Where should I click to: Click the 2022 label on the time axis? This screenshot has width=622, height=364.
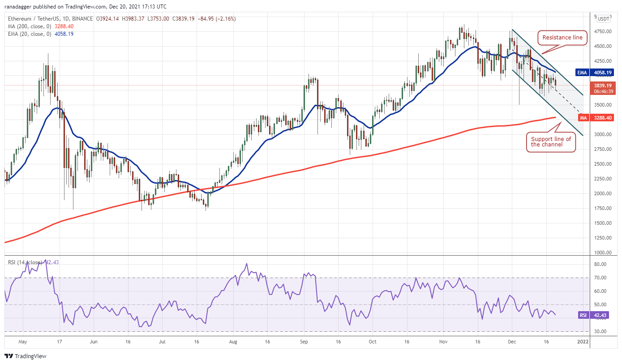[x=583, y=341]
